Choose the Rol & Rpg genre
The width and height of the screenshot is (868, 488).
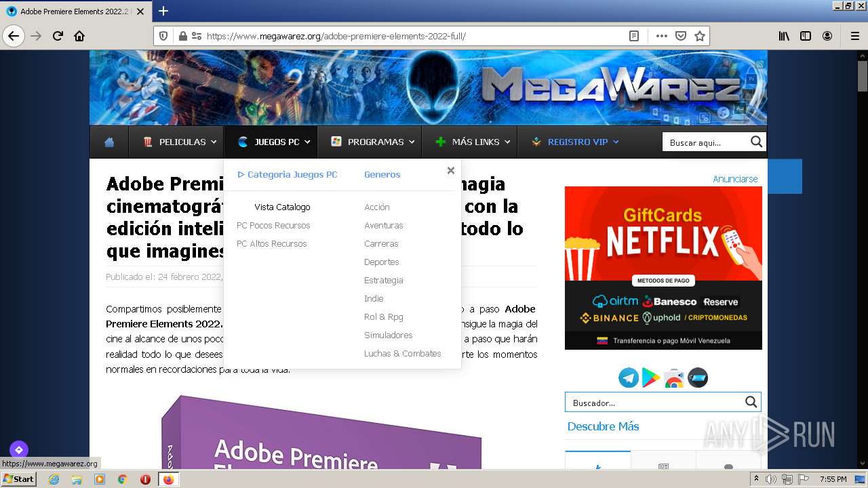tap(384, 317)
